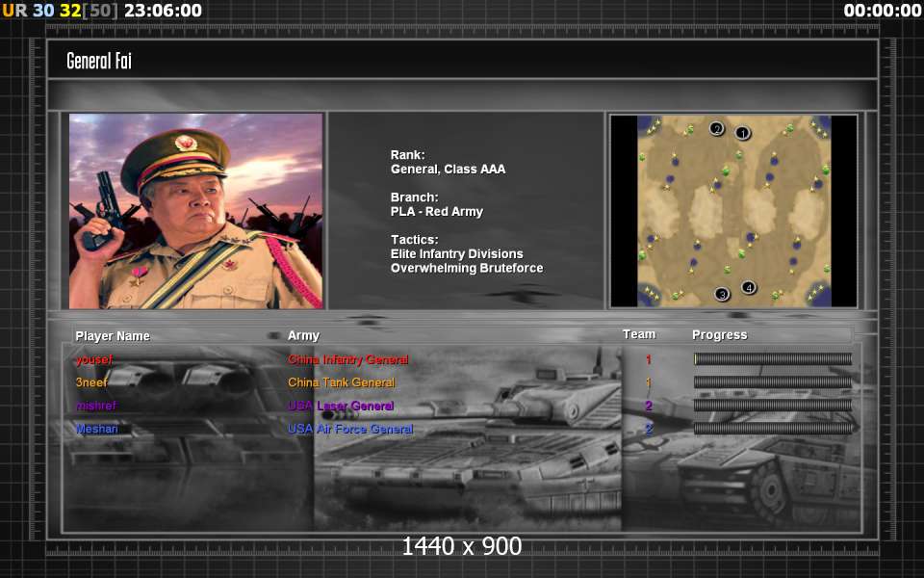Click start position 3 marker on minimap
924x578 pixels.
722,294
